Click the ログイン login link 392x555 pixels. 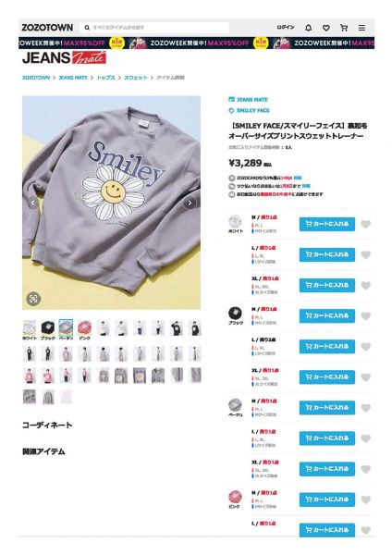click(x=285, y=27)
